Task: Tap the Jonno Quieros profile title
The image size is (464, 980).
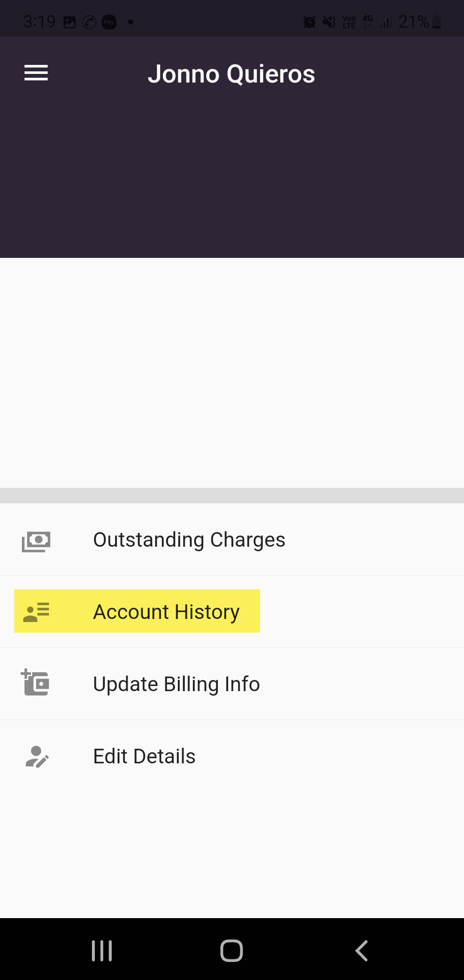Action: pos(232,74)
